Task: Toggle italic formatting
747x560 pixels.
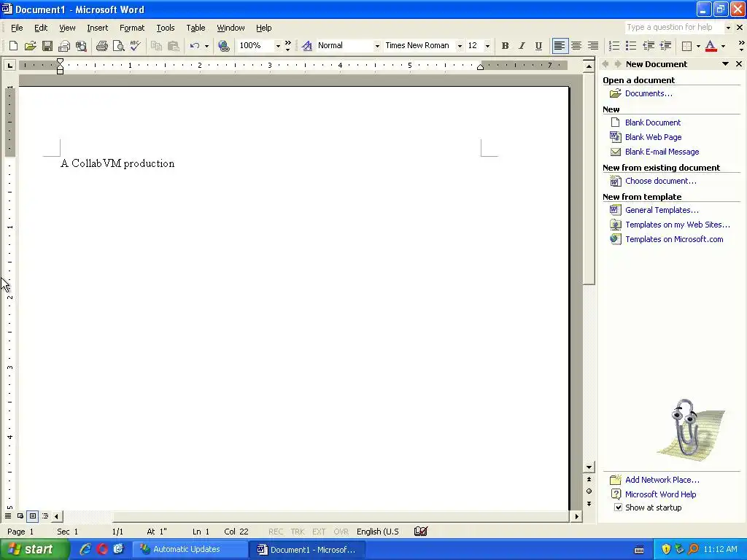Action: pos(522,46)
